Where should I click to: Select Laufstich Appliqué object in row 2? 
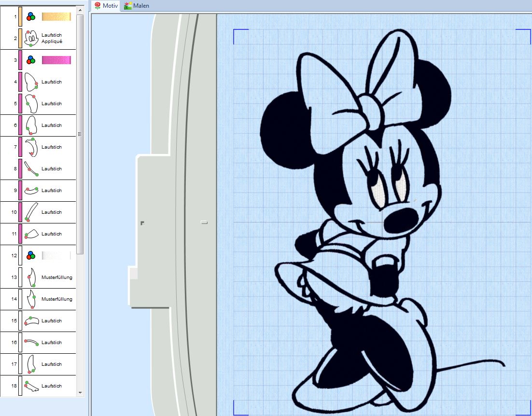(51, 39)
